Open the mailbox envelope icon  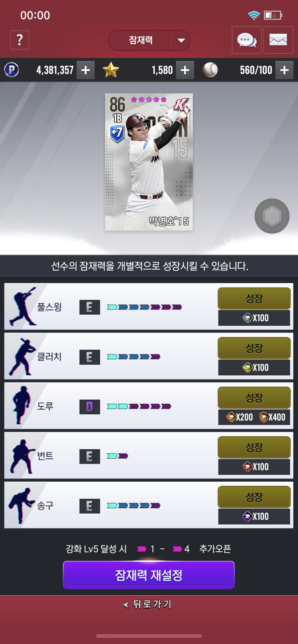[278, 40]
